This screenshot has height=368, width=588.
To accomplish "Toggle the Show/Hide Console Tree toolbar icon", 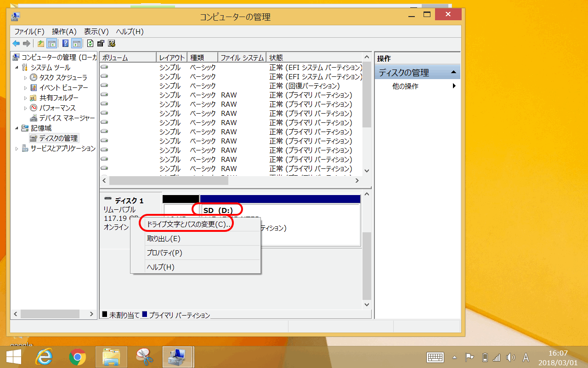I will 52,44.
